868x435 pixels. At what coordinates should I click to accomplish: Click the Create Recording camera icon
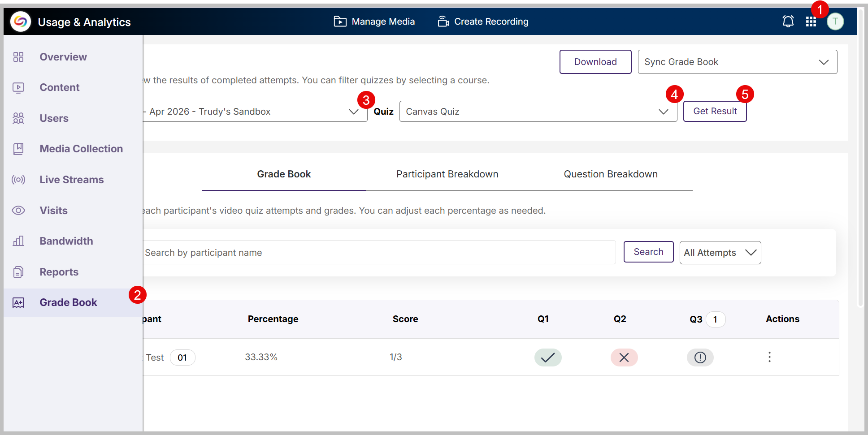443,22
